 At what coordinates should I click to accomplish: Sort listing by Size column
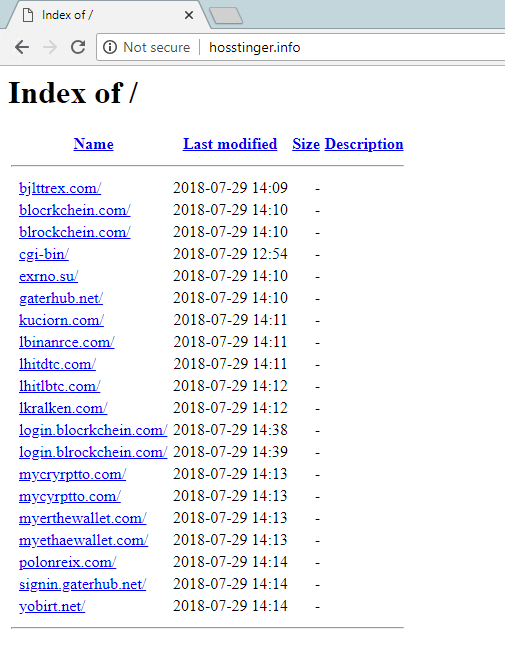[x=306, y=144]
